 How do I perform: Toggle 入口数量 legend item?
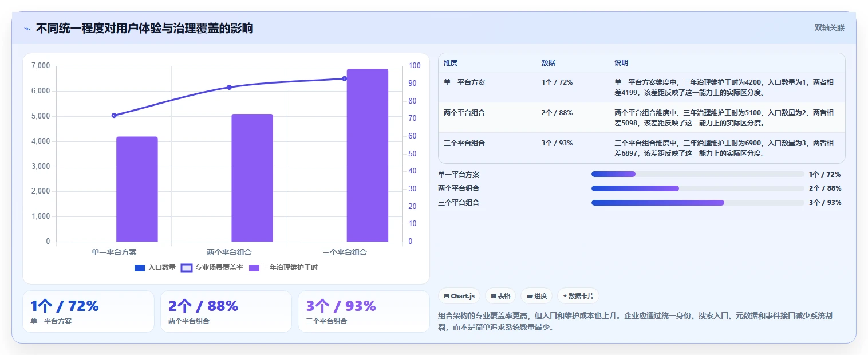[x=155, y=267]
